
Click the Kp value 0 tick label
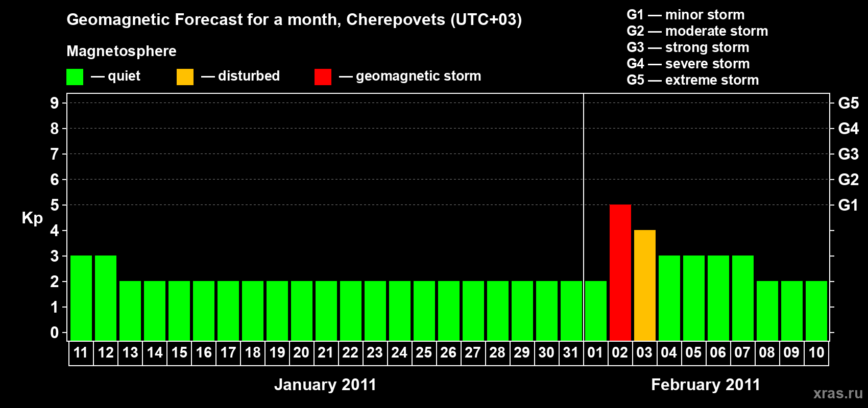(55, 333)
